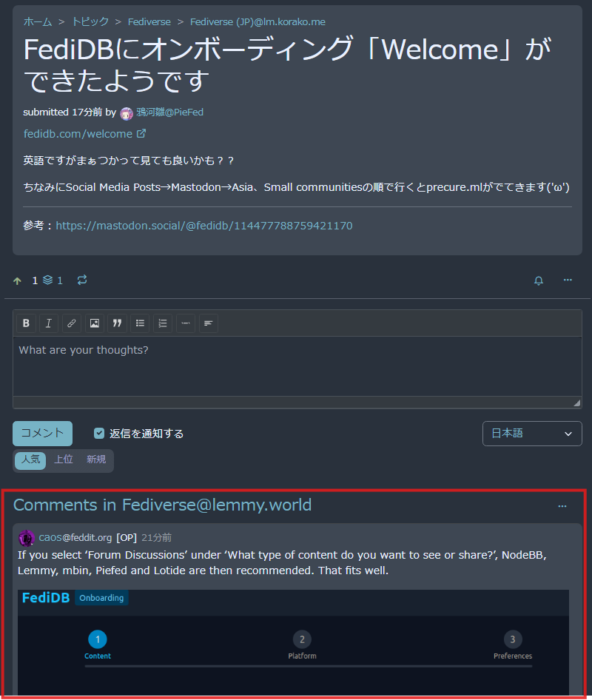The image size is (592, 700).
Task: Open the 日本語 language dropdown
Action: click(x=532, y=434)
